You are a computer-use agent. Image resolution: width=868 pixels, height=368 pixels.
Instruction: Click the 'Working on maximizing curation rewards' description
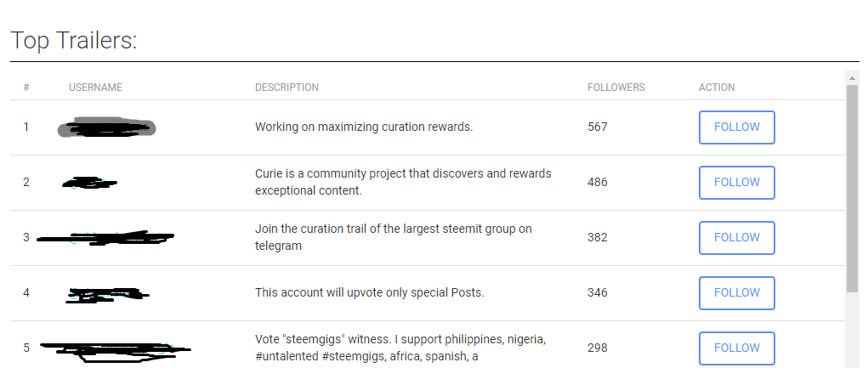click(364, 127)
